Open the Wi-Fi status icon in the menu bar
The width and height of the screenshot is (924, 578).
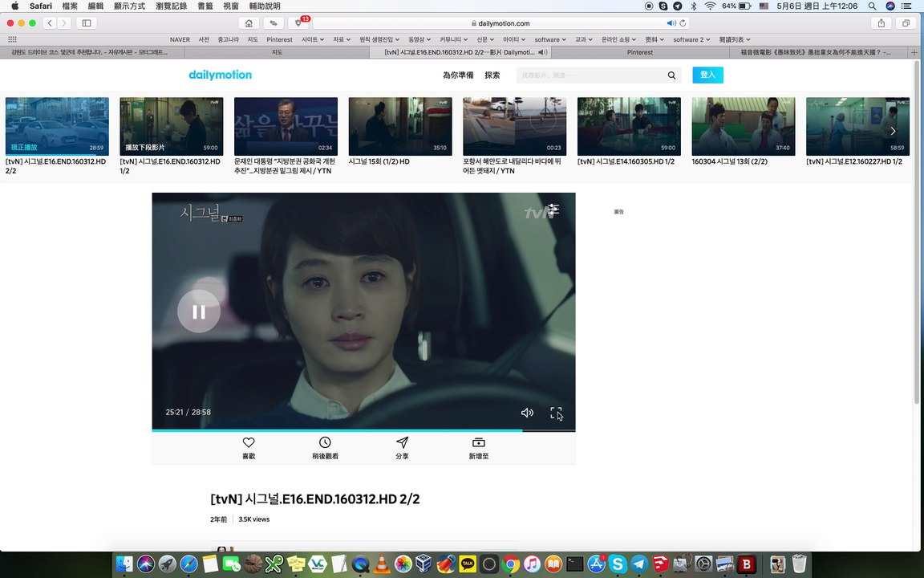(710, 6)
